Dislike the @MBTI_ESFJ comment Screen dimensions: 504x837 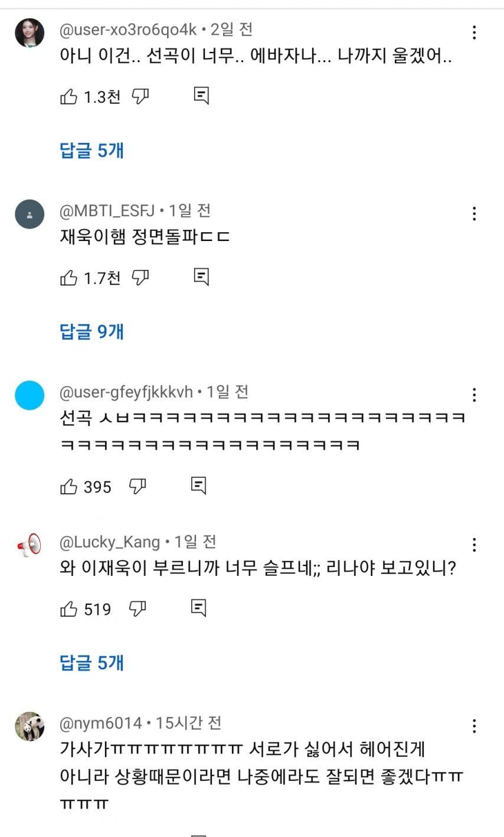point(140,277)
